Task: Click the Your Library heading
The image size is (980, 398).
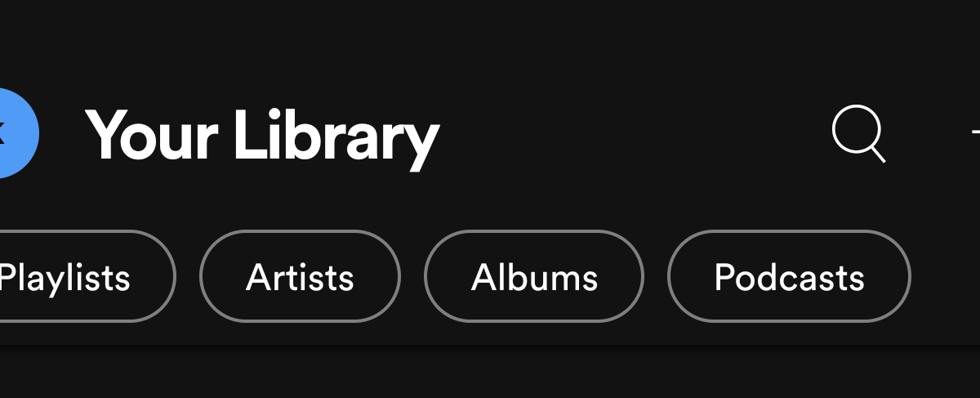Action: coord(262,136)
